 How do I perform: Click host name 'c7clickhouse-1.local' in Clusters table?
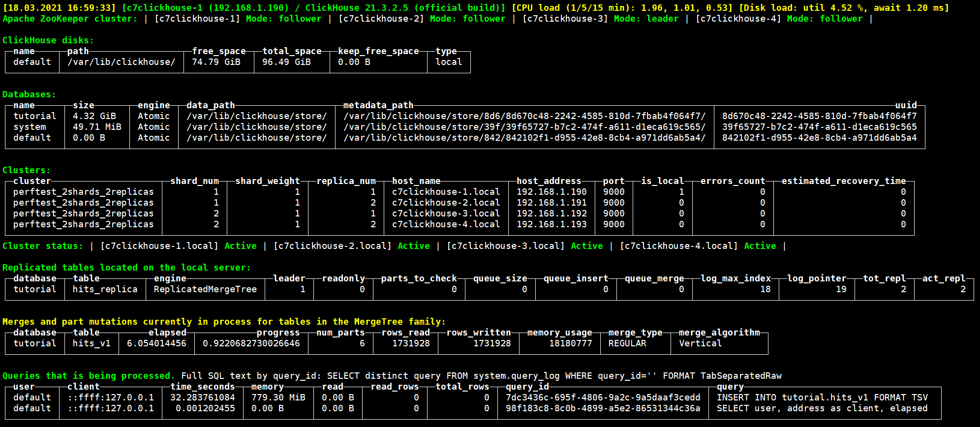(x=446, y=192)
